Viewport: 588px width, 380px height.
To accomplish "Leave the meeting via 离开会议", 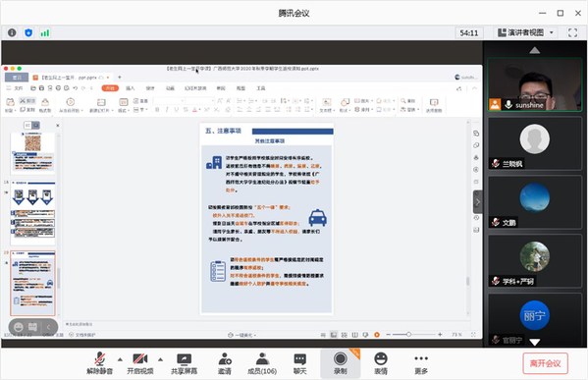I will 545,363.
